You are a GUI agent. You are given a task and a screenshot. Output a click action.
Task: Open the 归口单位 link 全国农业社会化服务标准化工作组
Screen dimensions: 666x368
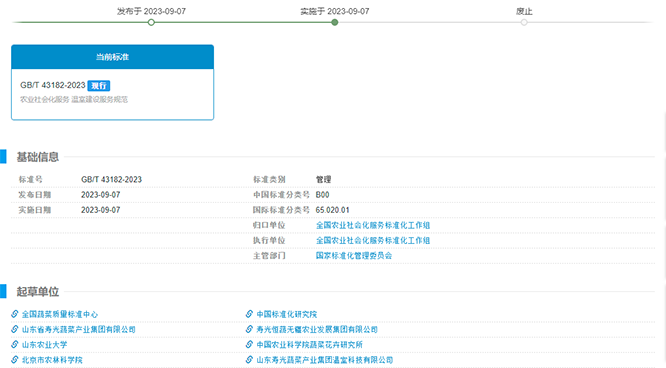pyautogui.click(x=373, y=225)
